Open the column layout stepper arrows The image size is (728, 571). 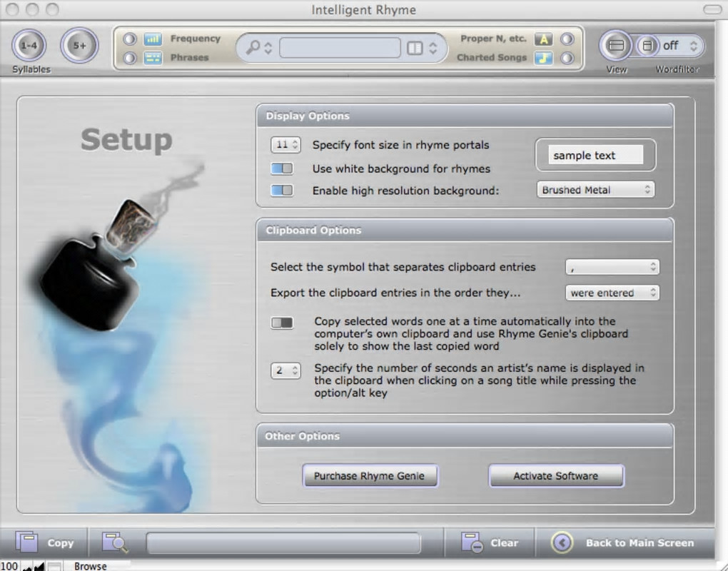click(433, 48)
